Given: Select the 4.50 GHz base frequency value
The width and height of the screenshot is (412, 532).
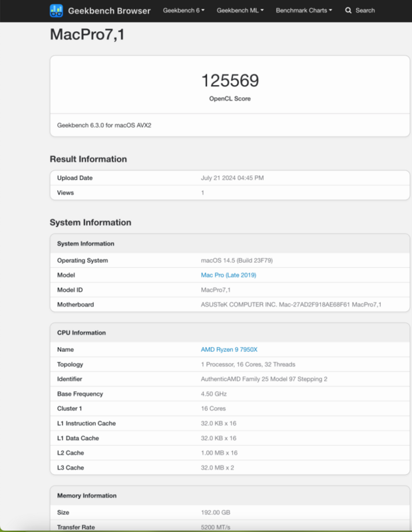Looking at the screenshot, I should coord(214,394).
